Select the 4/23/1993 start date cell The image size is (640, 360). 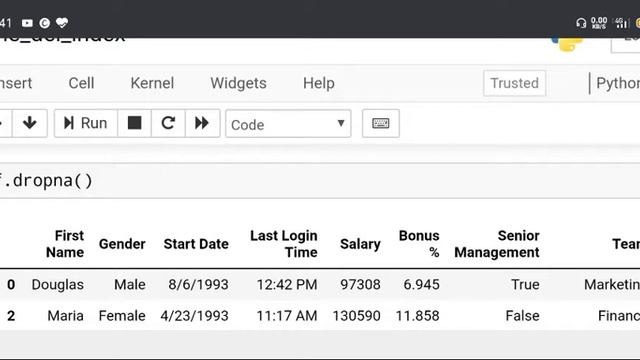point(194,316)
